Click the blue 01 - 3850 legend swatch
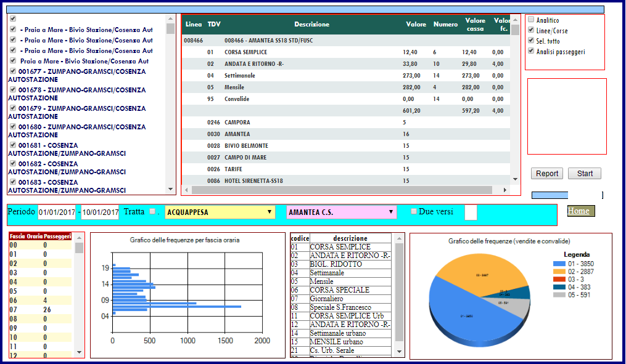This screenshot has height=364, width=626. pos(559,264)
